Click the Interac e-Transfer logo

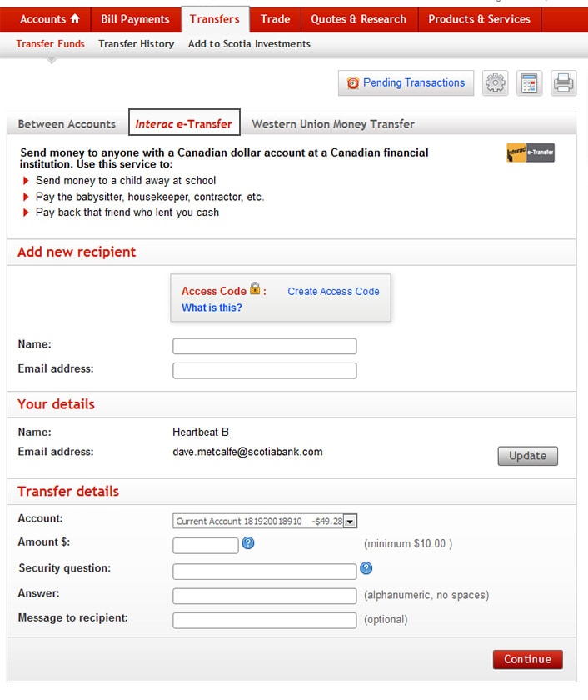(531, 153)
